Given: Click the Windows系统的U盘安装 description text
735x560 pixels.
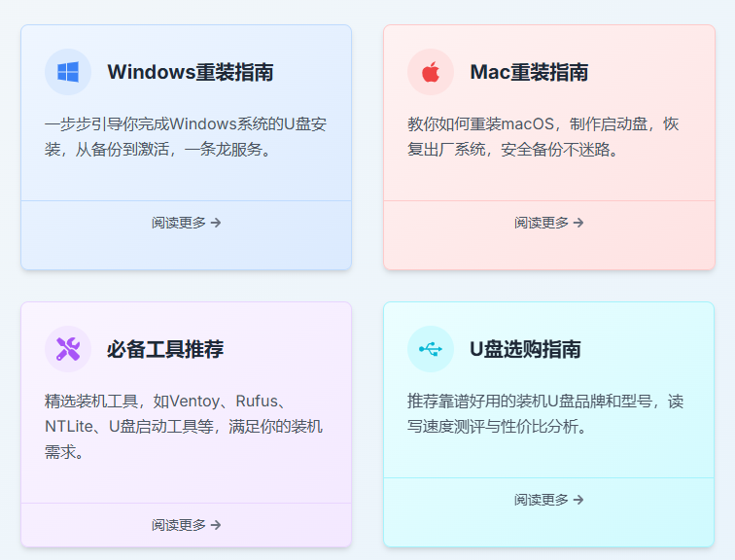Looking at the screenshot, I should tap(186, 137).
